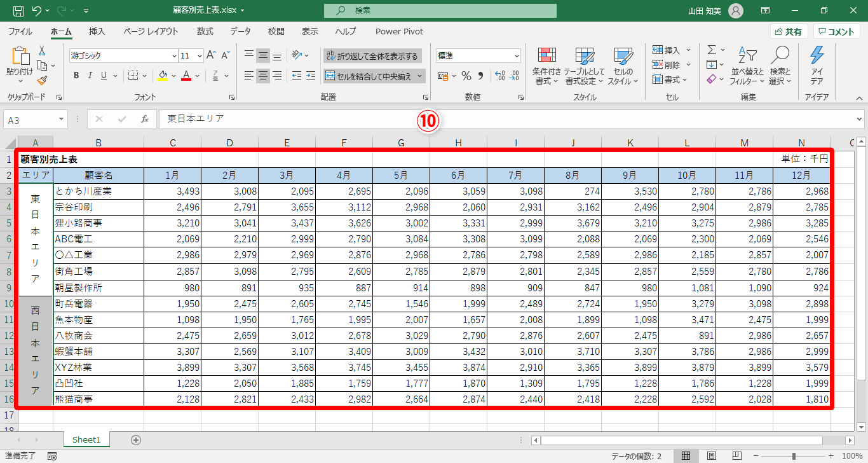Open the ファイル tab
Viewport: 868px width, 463px height.
pyautogui.click(x=20, y=31)
